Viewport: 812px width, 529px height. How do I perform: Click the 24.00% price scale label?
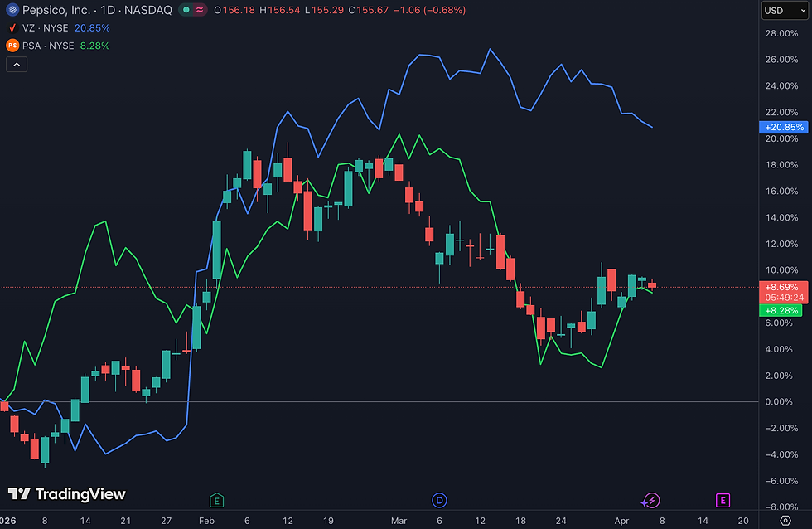pos(781,86)
